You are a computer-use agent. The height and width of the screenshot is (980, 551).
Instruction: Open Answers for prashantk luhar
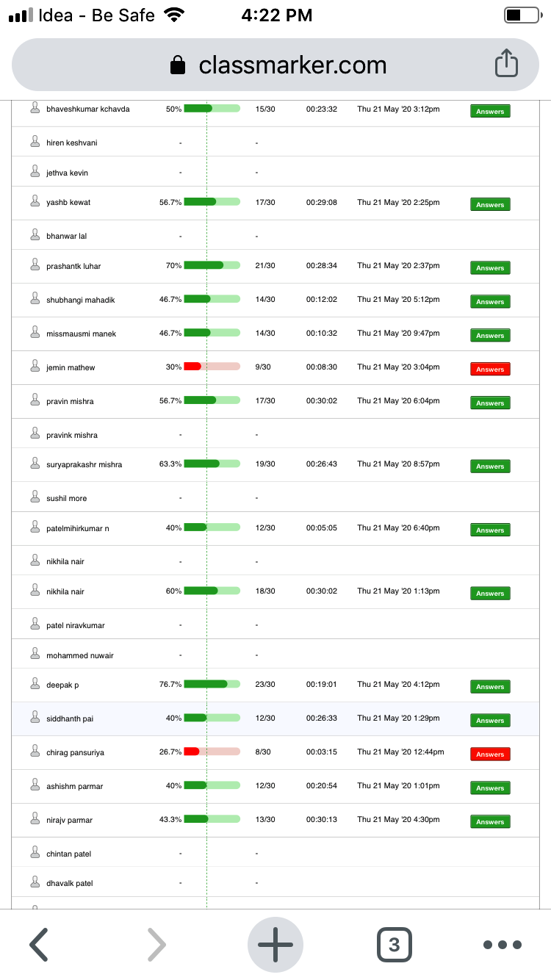(490, 268)
